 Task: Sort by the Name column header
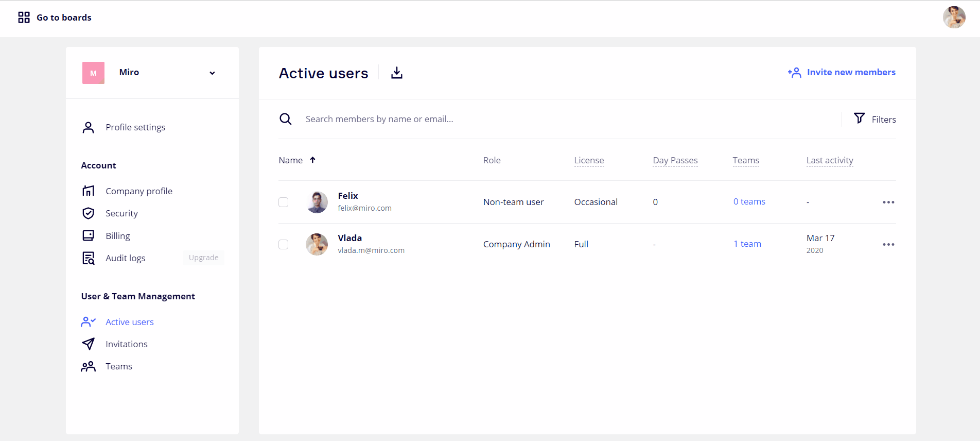click(291, 160)
